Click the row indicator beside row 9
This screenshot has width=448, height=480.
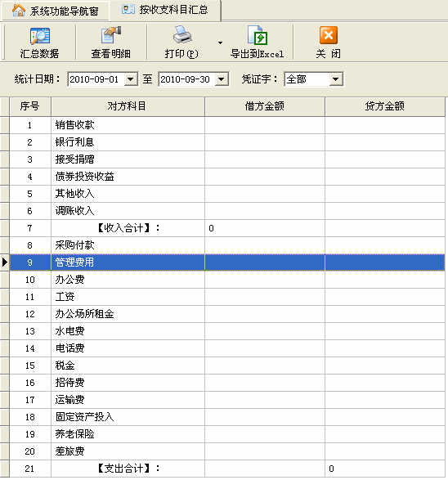5,262
